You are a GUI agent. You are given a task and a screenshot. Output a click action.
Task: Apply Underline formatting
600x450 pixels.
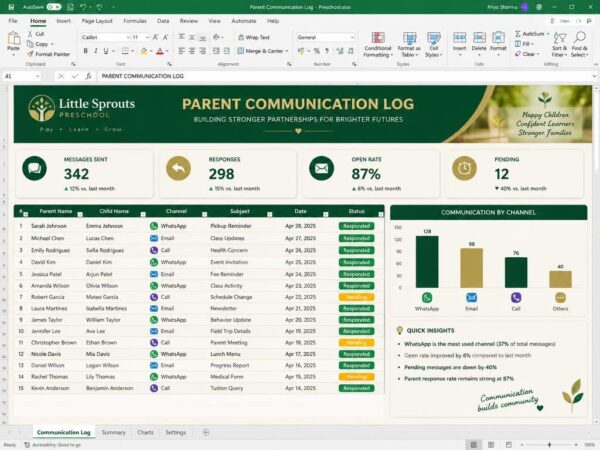pyautogui.click(x=106, y=51)
